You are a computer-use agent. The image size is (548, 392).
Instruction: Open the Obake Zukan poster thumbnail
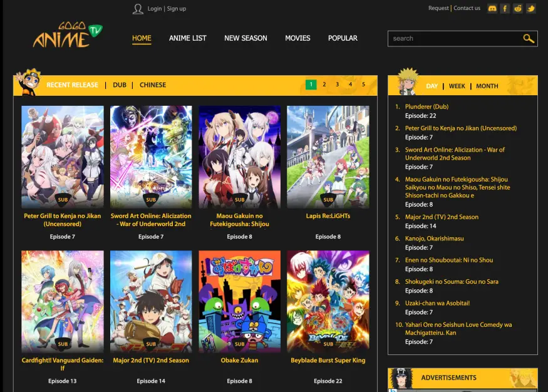239,301
